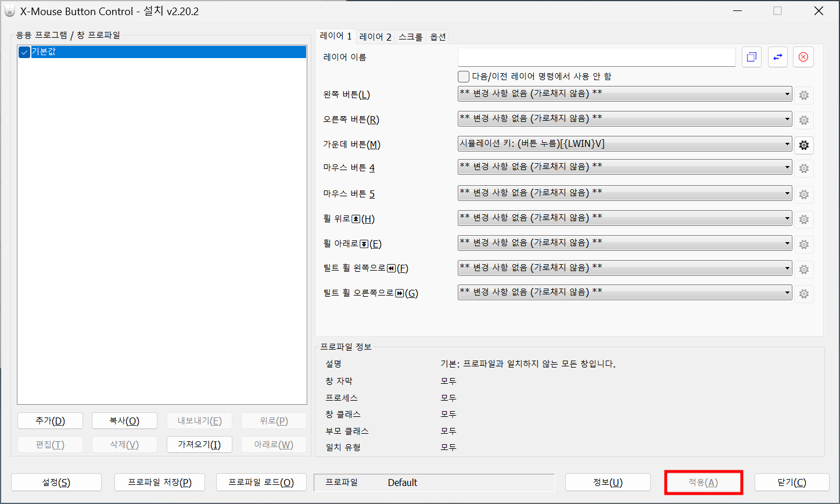
Task: Open settings gear for 가운데 버튼 mapping
Action: point(804,145)
